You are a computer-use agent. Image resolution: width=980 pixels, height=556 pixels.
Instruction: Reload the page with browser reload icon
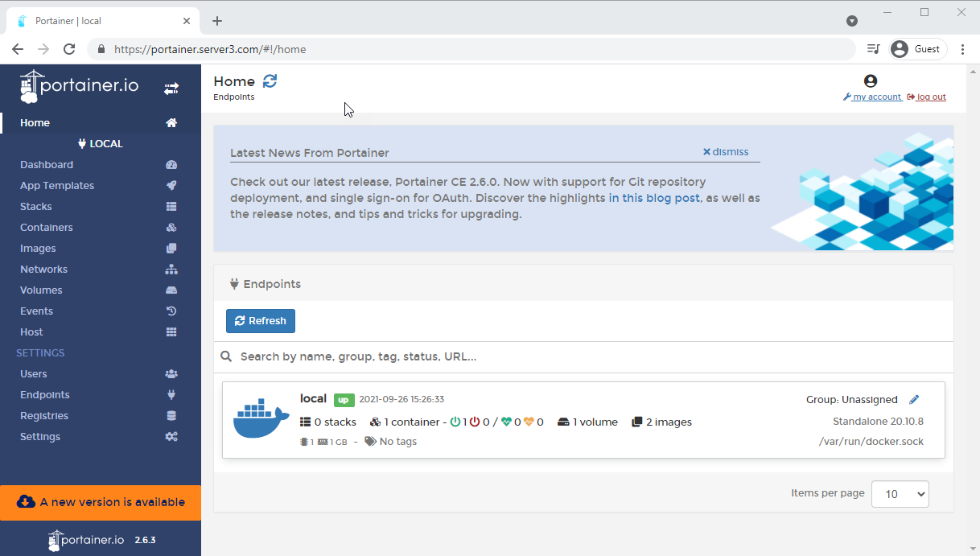pos(69,49)
